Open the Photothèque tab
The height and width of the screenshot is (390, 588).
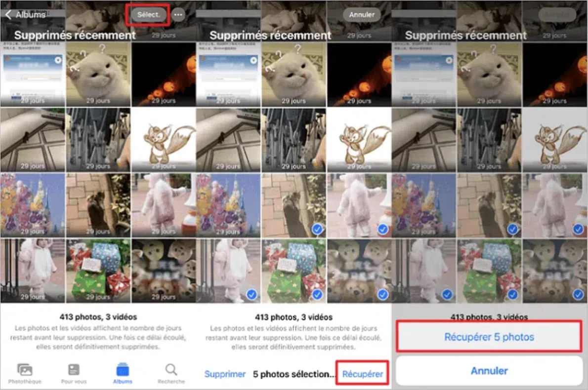(x=25, y=374)
